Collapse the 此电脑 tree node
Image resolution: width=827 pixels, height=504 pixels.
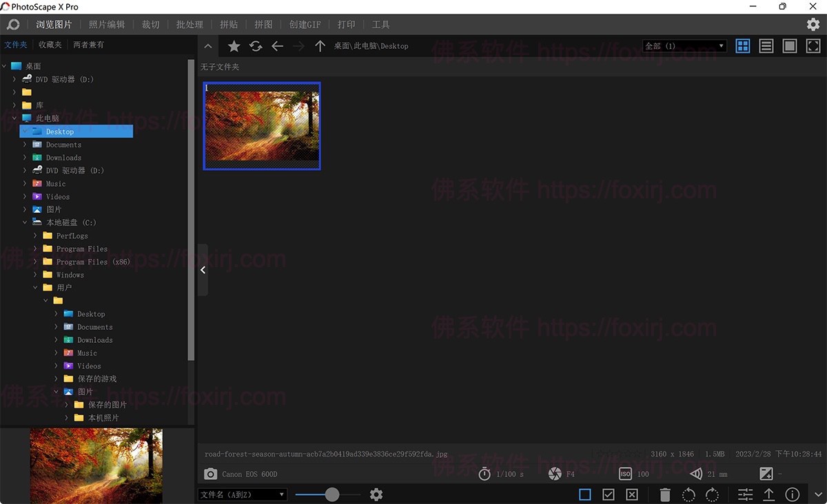[14, 118]
